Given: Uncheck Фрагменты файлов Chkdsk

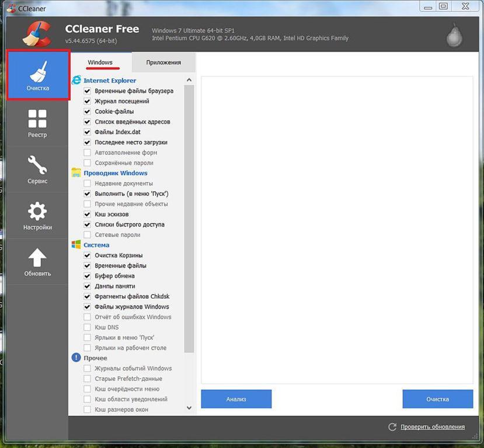Looking at the screenshot, I should click(88, 296).
